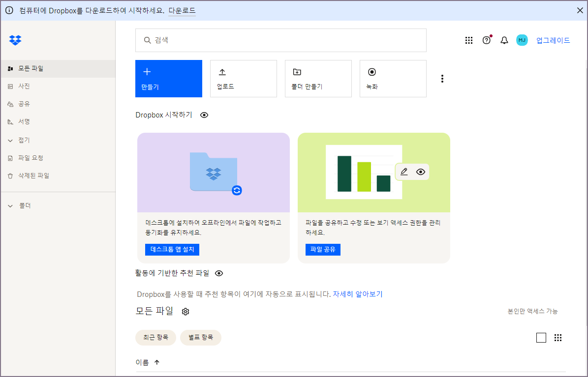Click the 데스크톱 앱 설치 button
588x377 pixels.
coord(172,250)
